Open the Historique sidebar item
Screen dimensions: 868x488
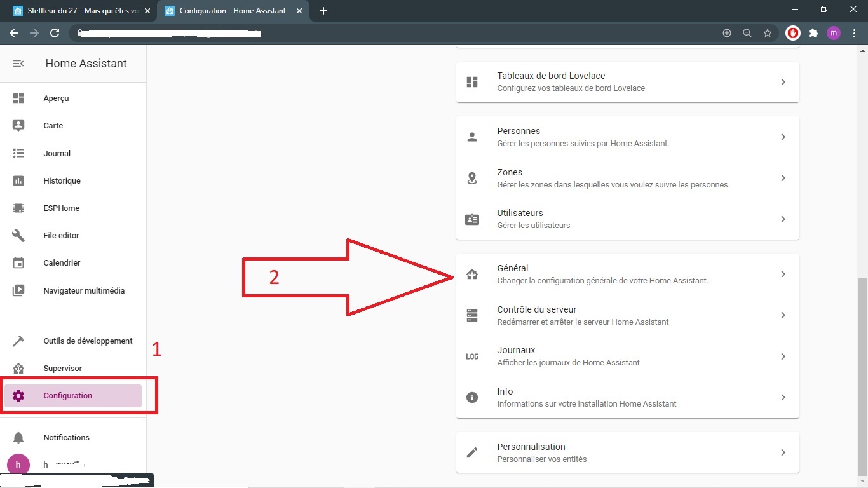(62, 181)
